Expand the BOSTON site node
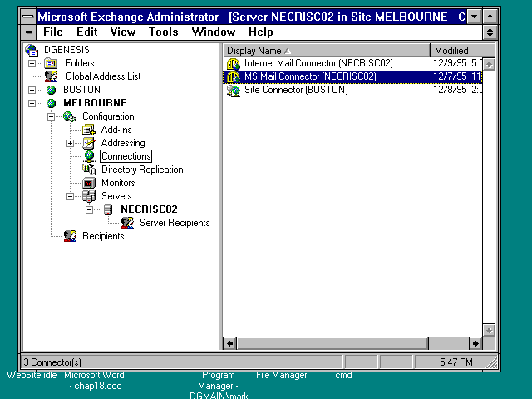 32,90
